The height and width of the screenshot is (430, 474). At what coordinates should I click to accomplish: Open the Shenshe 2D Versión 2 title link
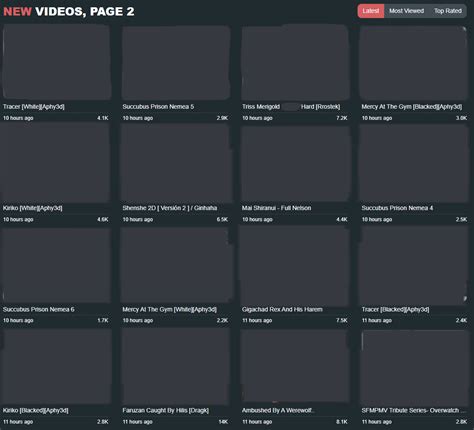click(x=170, y=208)
